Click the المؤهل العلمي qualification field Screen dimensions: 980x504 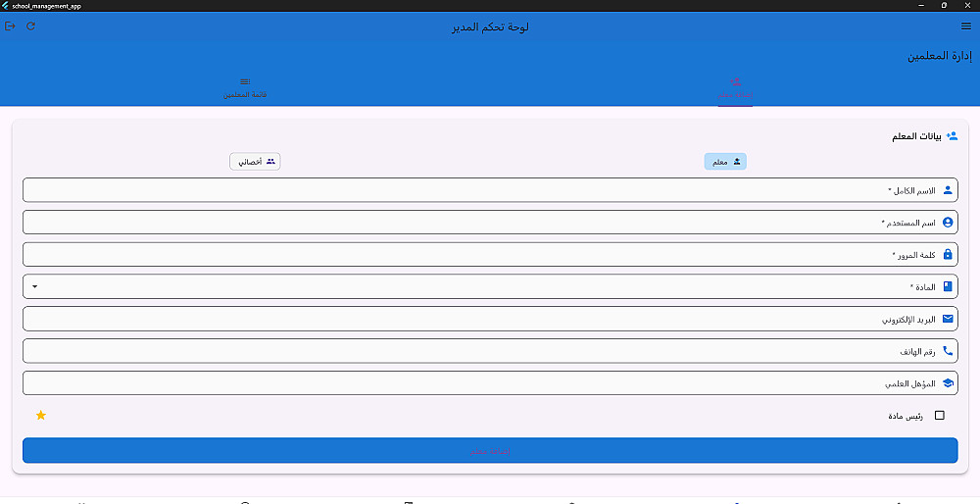click(490, 383)
